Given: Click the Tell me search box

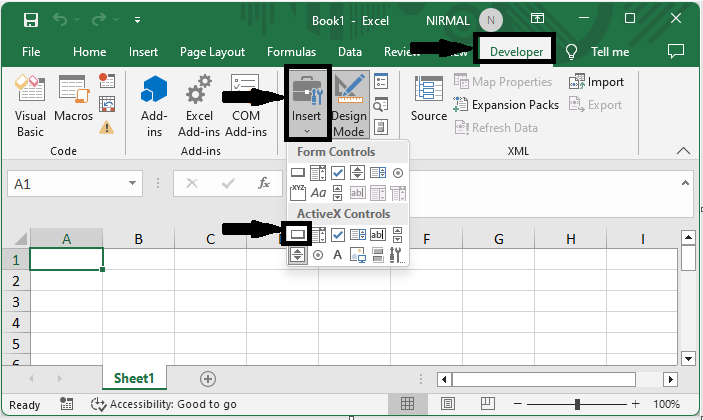Looking at the screenshot, I should (x=597, y=52).
